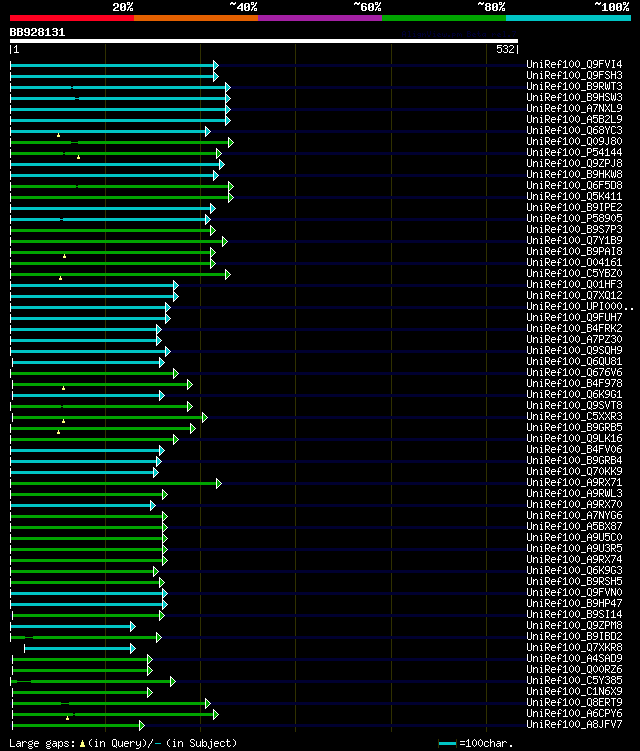
Task: Click the truncated UniRef100_UPI000.. label
Action: 580,307
